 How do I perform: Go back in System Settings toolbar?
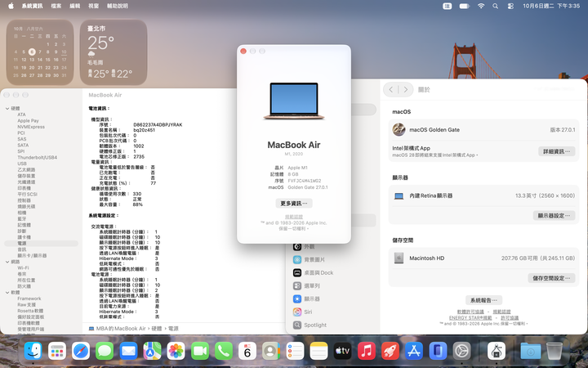click(x=391, y=89)
